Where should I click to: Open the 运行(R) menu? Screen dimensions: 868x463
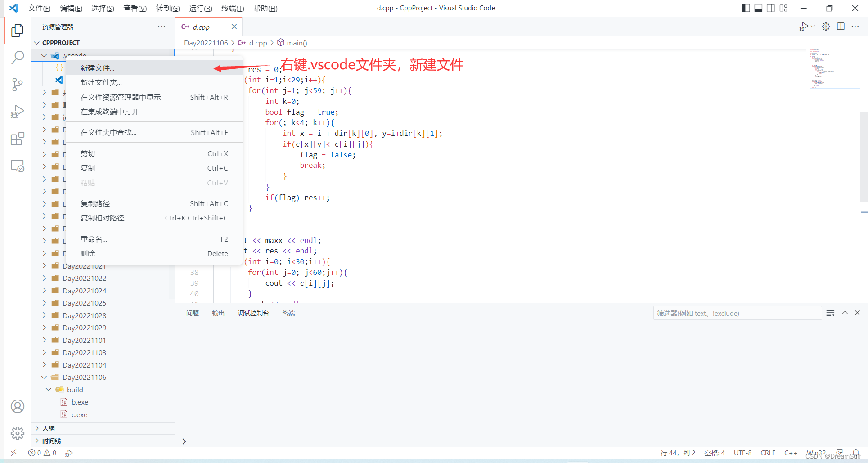(x=200, y=8)
